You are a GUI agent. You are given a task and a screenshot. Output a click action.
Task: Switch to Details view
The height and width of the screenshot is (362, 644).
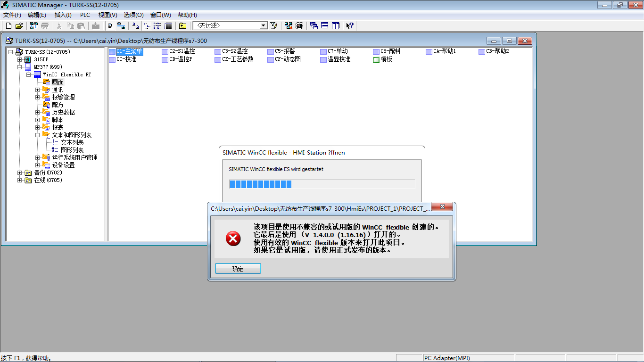point(168,25)
